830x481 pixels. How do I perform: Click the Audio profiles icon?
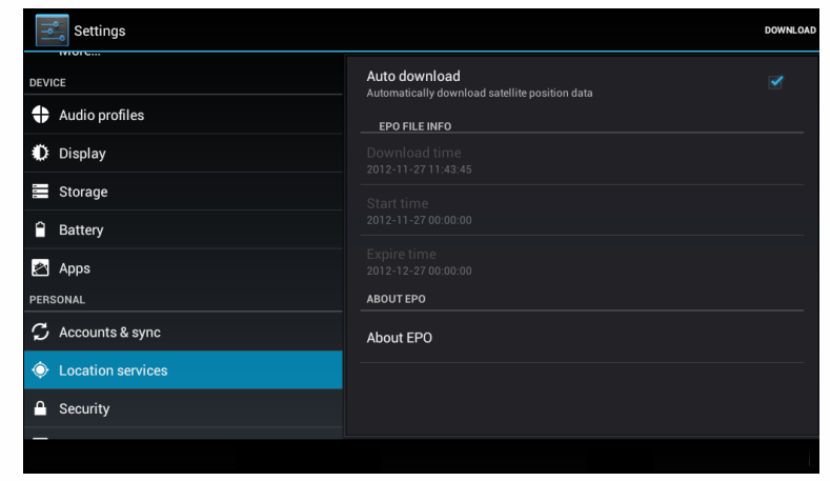[40, 114]
